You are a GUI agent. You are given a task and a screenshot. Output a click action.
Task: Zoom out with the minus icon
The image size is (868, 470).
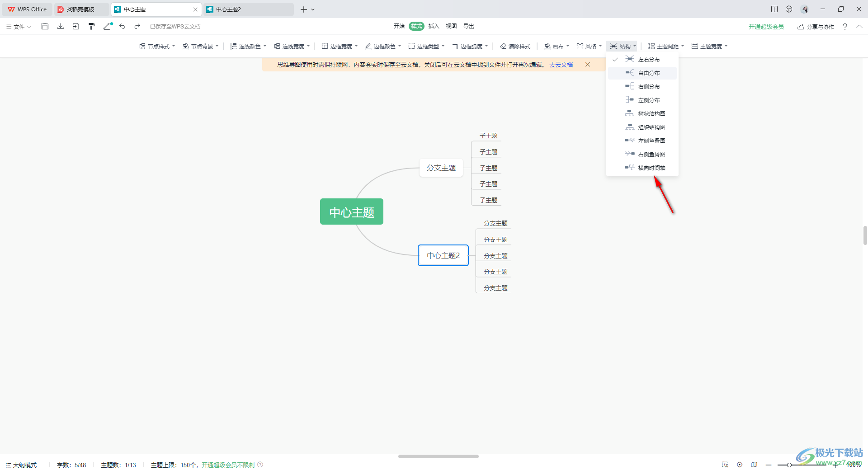(x=769, y=465)
